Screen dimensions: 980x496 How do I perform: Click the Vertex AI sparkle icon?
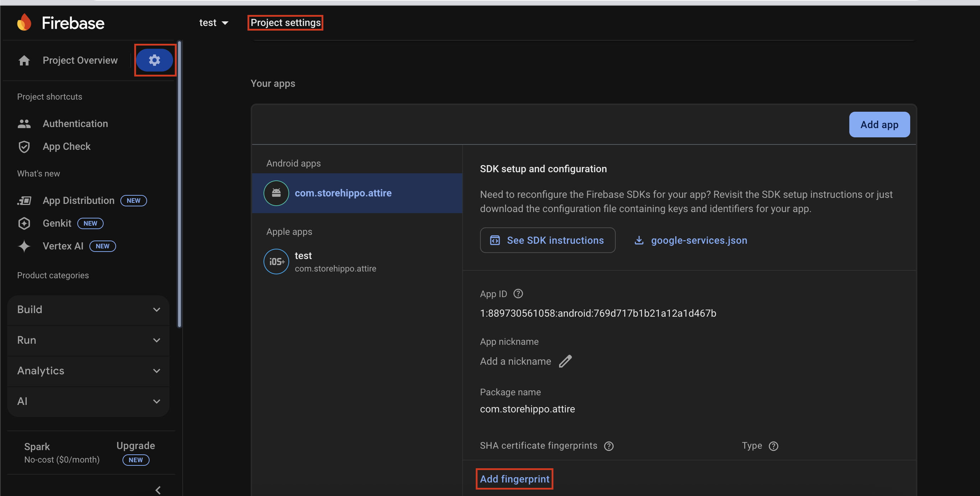coord(24,246)
